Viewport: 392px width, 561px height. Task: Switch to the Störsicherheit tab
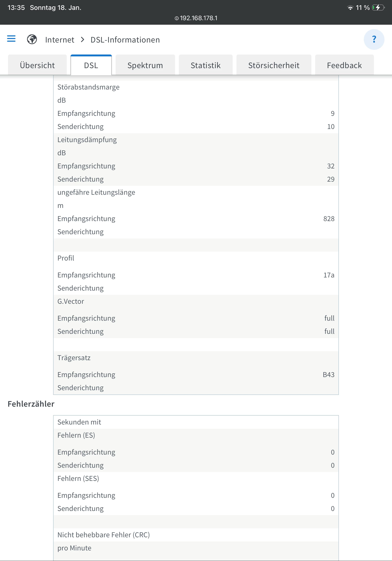(274, 65)
